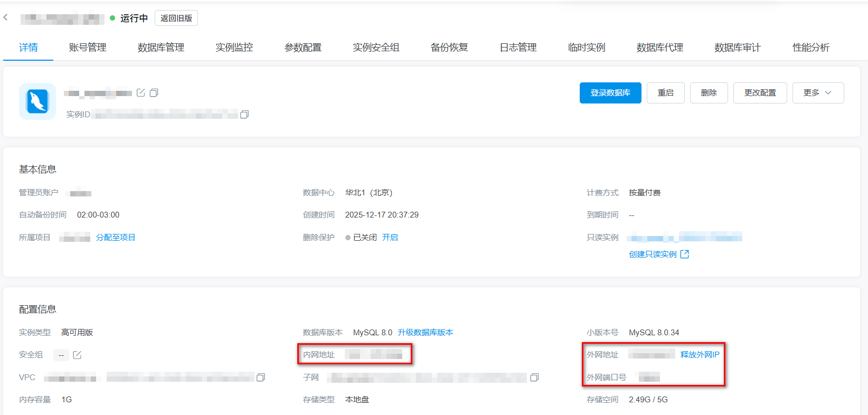Open the 数据库管理 tab
This screenshot has height=415, width=868.
click(x=161, y=48)
